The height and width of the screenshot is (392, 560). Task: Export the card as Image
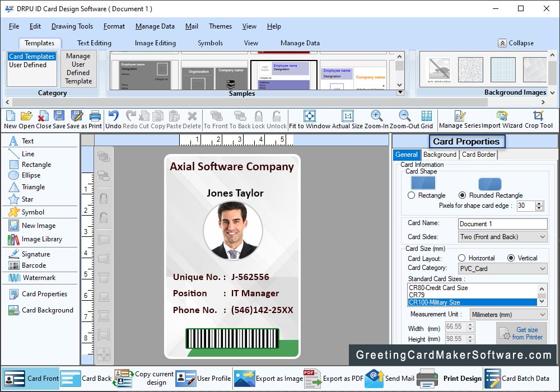tap(269, 379)
